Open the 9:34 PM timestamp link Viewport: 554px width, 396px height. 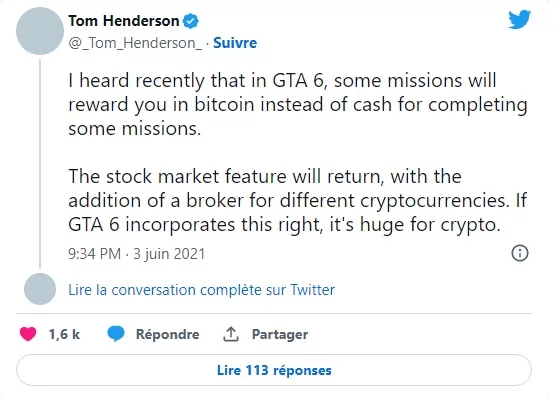pyautogui.click(x=95, y=254)
